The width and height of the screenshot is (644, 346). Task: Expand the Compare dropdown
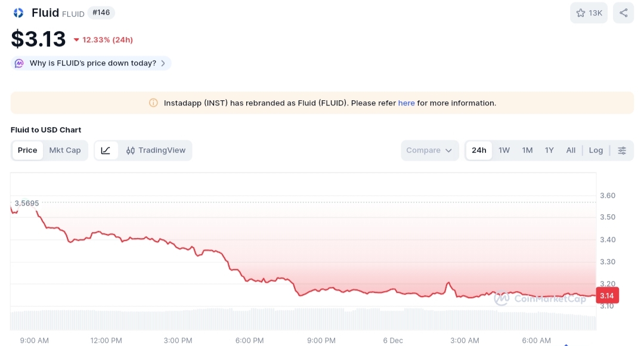point(429,150)
